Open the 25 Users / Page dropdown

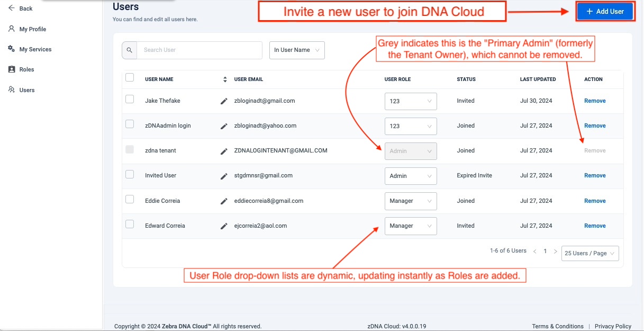point(590,253)
